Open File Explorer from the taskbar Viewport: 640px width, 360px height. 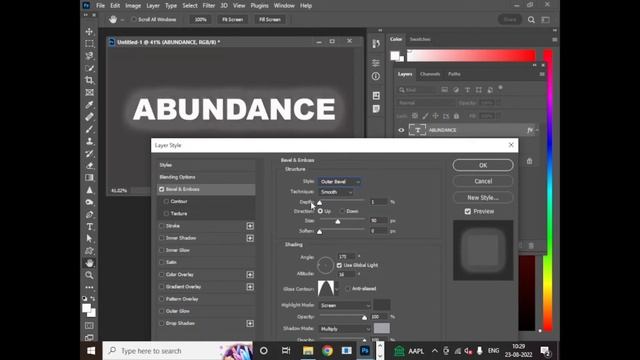tap(308, 351)
